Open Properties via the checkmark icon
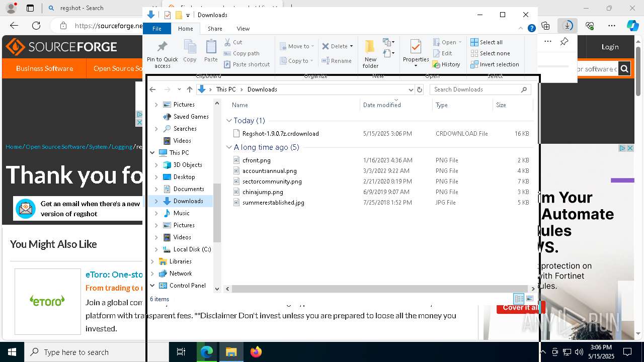The height and width of the screenshot is (362, 644). pos(416,47)
